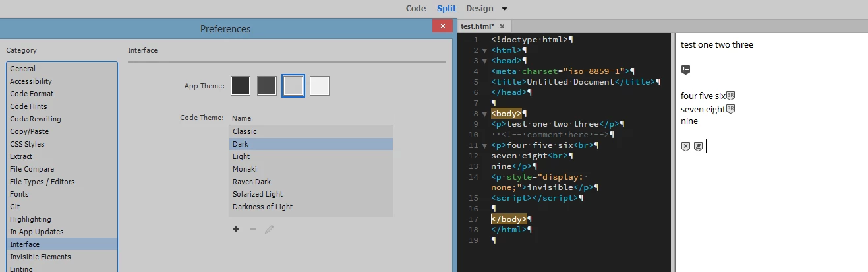Switch to Design view
Screen dimensions: 868x272
(x=479, y=9)
